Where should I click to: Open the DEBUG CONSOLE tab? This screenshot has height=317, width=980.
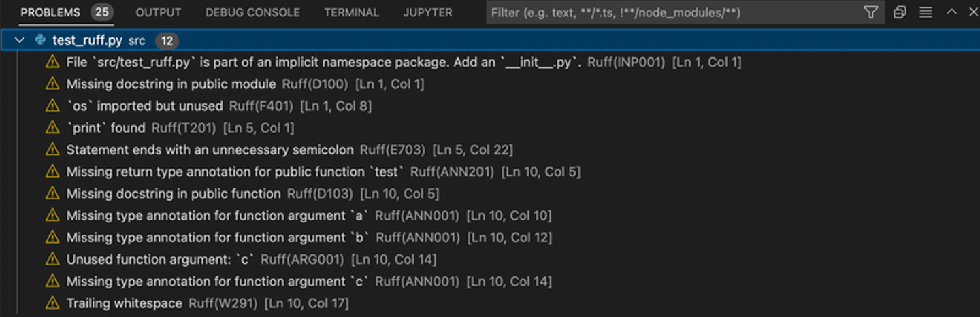(x=252, y=12)
